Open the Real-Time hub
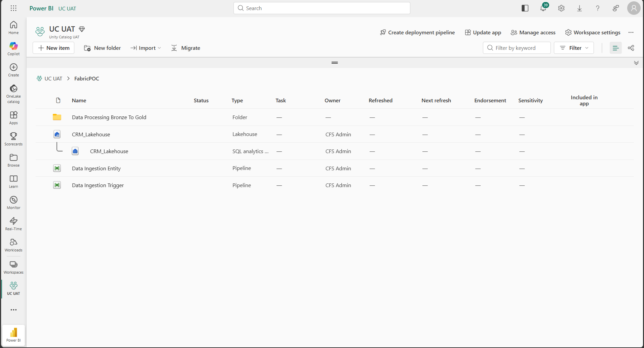Image resolution: width=644 pixels, height=348 pixels. (13, 224)
